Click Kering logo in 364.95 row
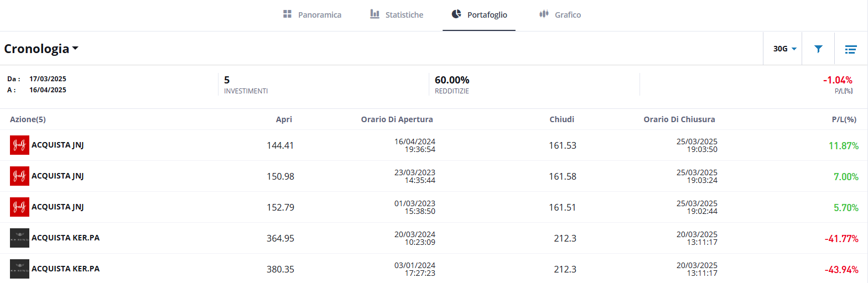 [19, 238]
